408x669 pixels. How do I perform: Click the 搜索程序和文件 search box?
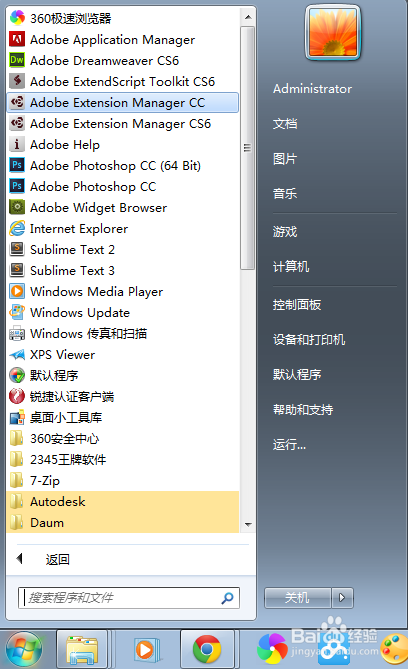point(129,598)
